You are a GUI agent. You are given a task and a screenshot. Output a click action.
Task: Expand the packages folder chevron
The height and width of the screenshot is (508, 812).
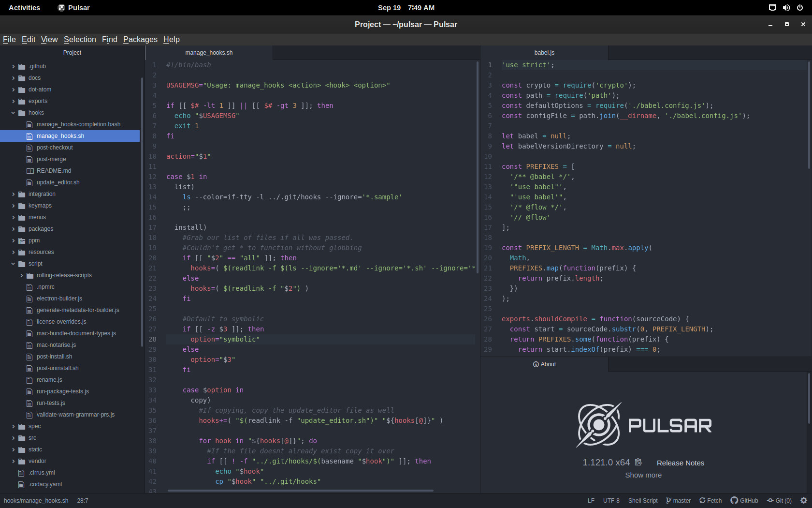13,229
